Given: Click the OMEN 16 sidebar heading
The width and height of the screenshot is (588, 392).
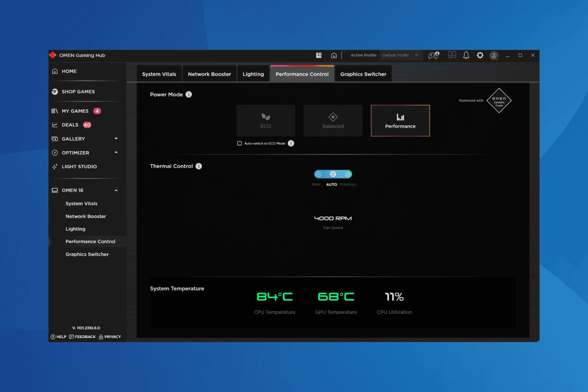Looking at the screenshot, I should 72,190.
